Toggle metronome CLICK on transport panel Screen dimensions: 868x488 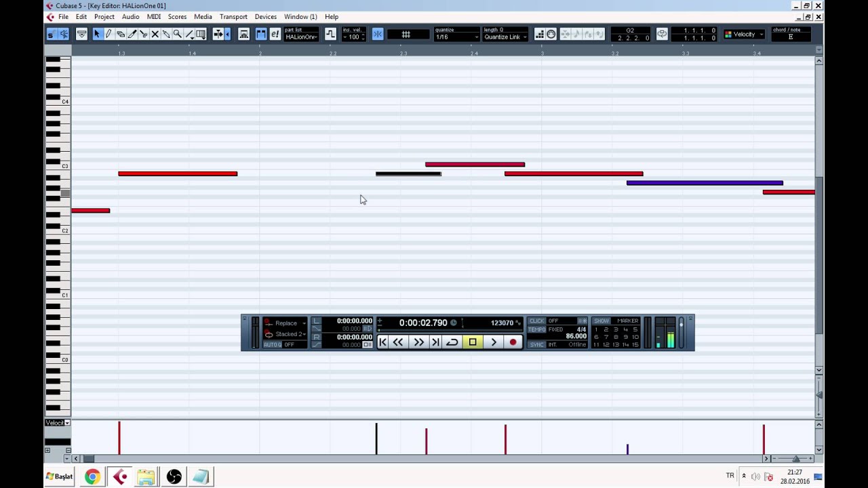[x=537, y=321]
